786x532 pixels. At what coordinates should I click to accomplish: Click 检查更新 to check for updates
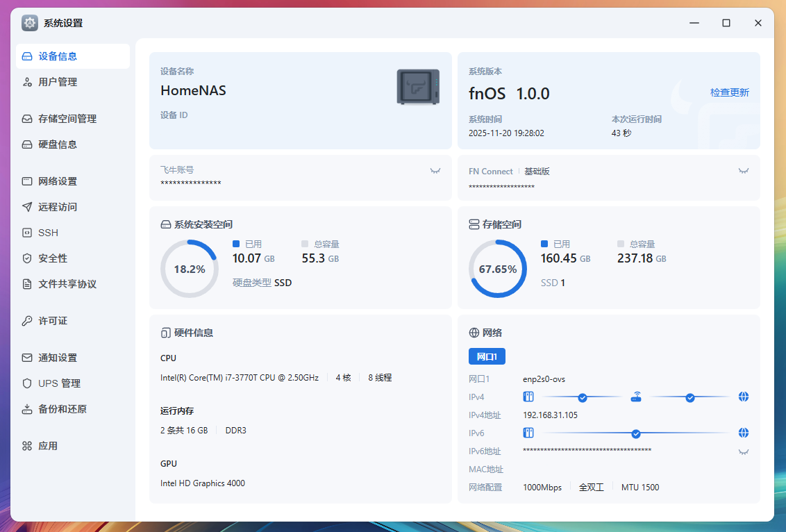[x=729, y=92]
